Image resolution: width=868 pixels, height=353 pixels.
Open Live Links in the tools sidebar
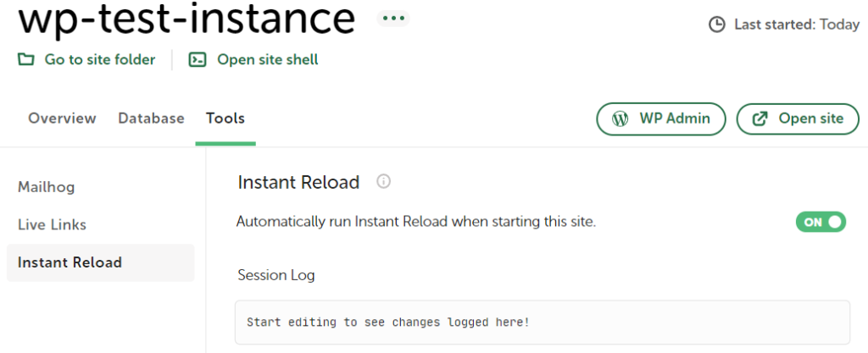pyautogui.click(x=53, y=224)
